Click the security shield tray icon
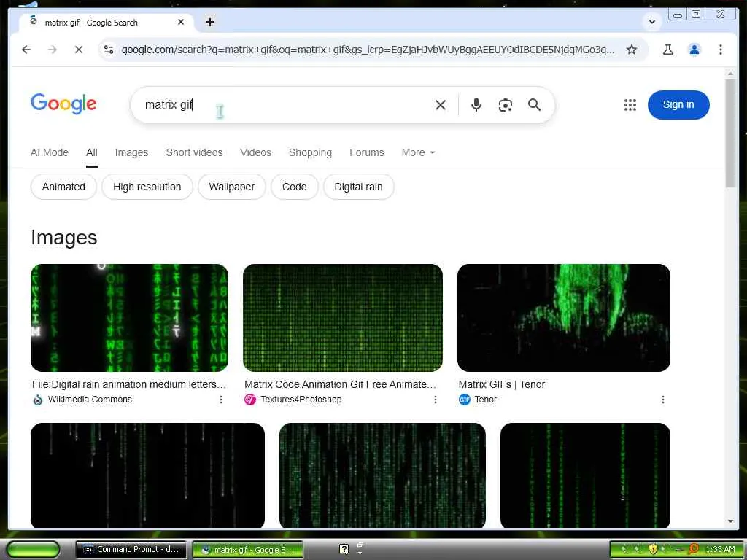This screenshot has height=560, width=747. tap(653, 549)
